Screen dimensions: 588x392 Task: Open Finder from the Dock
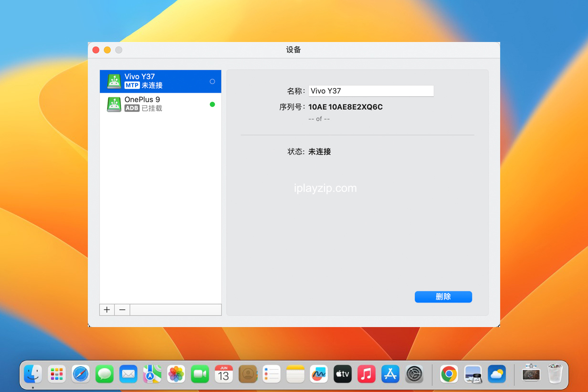point(33,374)
